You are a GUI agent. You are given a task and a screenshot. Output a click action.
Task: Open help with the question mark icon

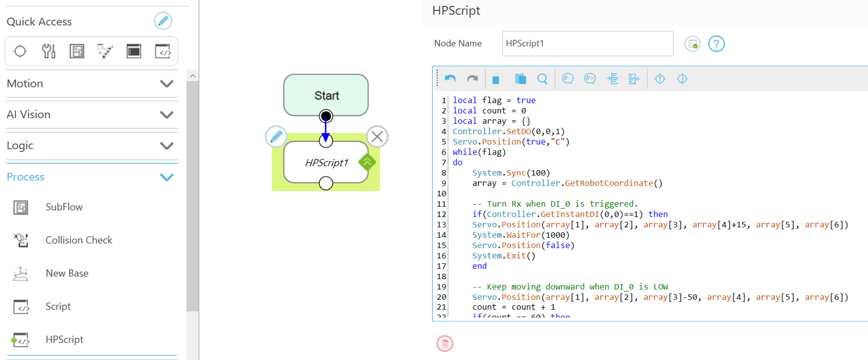pos(716,44)
